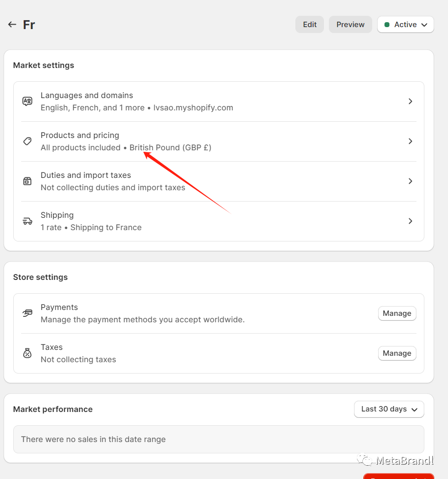448x479 pixels.
Task: Expand Languages and domains via chevron
Action: pyautogui.click(x=411, y=101)
